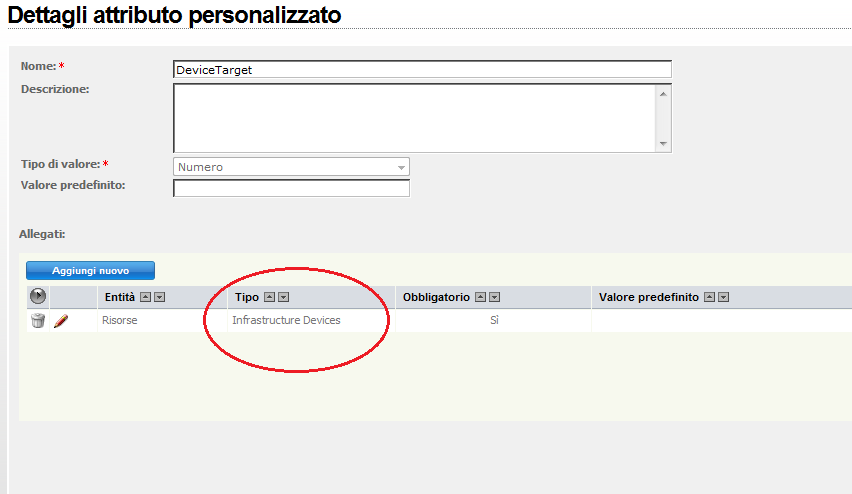Click the Entità column header
852x494 pixels.
click(120, 297)
